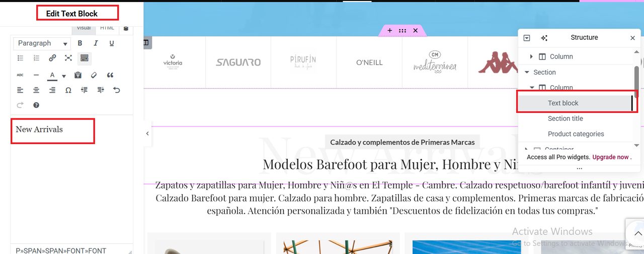The height and width of the screenshot is (254, 644).
Task: Click the Upgrade now link
Action: click(611, 157)
